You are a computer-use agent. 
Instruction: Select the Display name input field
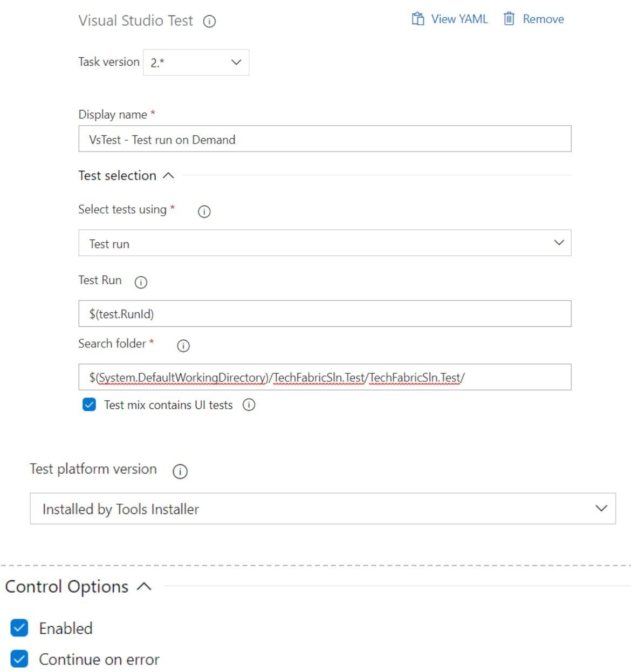[324, 139]
